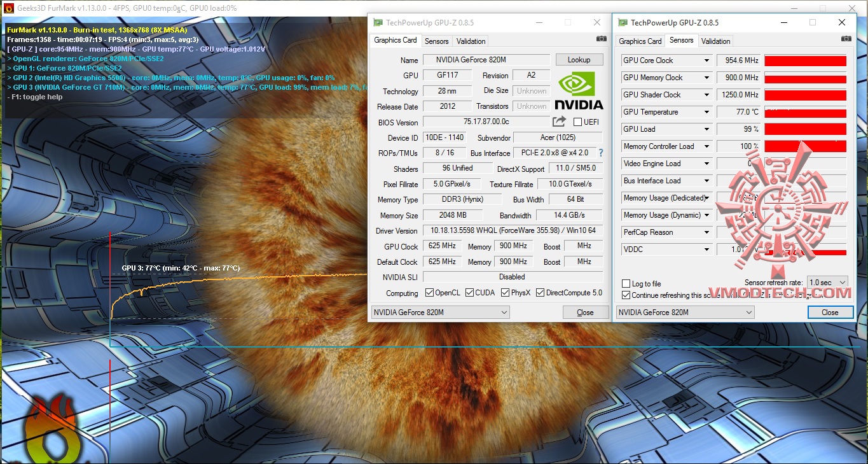Image resolution: width=868 pixels, height=464 pixels.
Task: Click the Lookup button
Action: pos(579,60)
